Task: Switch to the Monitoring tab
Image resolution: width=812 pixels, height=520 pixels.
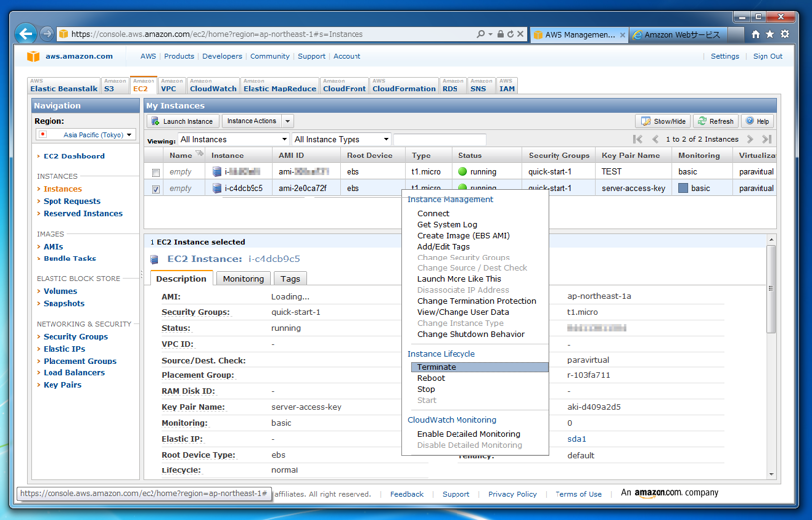Action: [243, 279]
